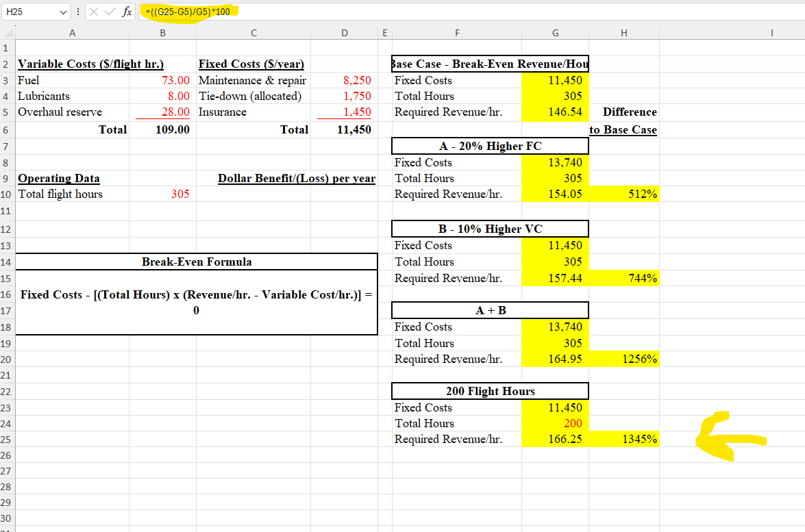Select cell G25 showing 166.25
The image size is (805, 532).
(555, 439)
